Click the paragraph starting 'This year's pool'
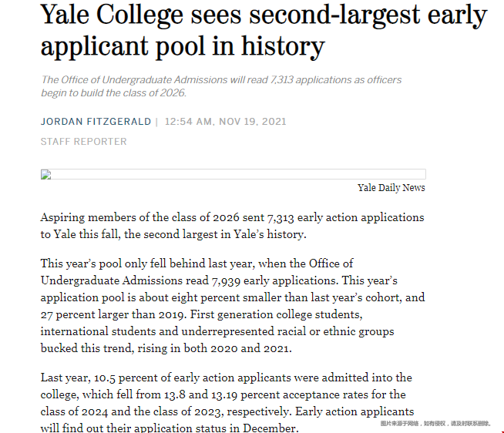Image resolution: width=504 pixels, height=433 pixels. (x=233, y=306)
